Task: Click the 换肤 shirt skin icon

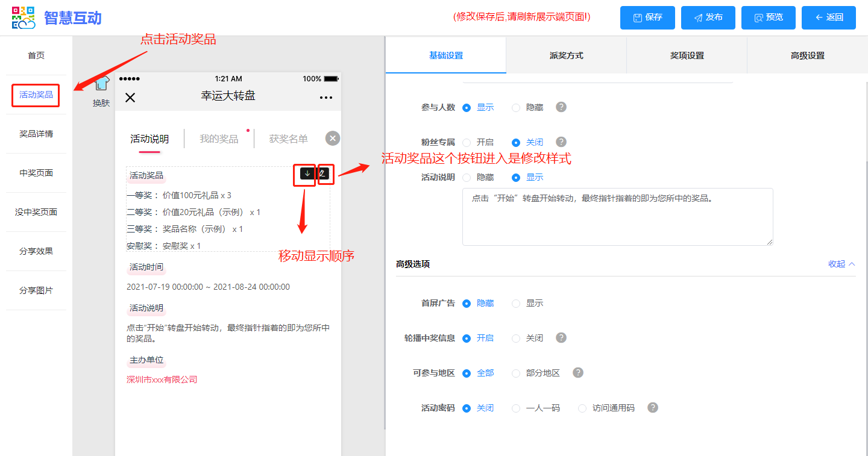Action: tap(101, 85)
